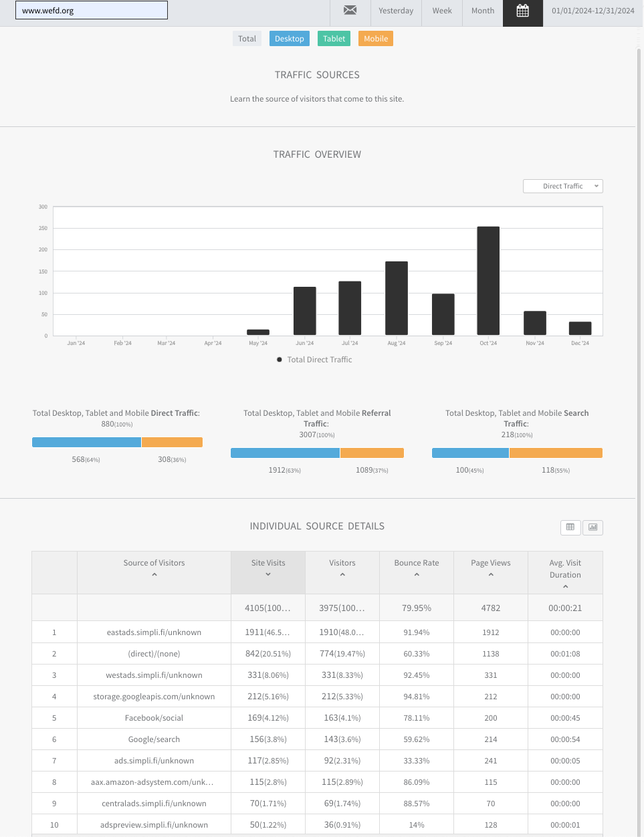Click the envelope email icon
644x837 pixels.
pos(350,10)
